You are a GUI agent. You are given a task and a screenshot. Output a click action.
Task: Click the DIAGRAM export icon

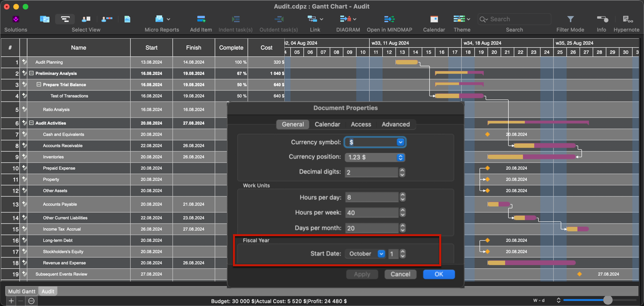[348, 19]
